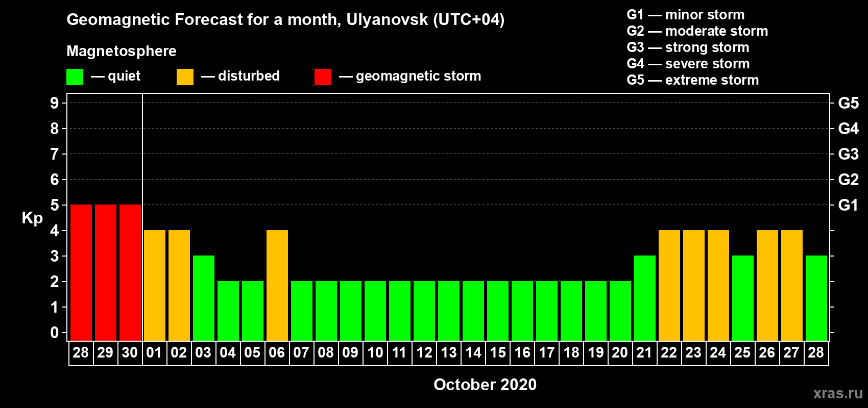Viewport: 868px width, 408px height.
Task: Click the 'quiet' legend label
Action: (124, 76)
